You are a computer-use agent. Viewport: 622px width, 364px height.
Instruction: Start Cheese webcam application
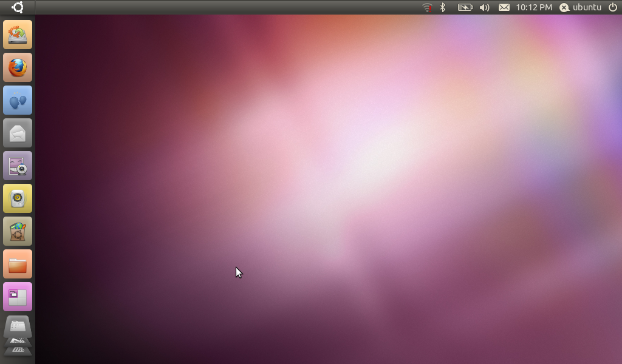point(18,166)
